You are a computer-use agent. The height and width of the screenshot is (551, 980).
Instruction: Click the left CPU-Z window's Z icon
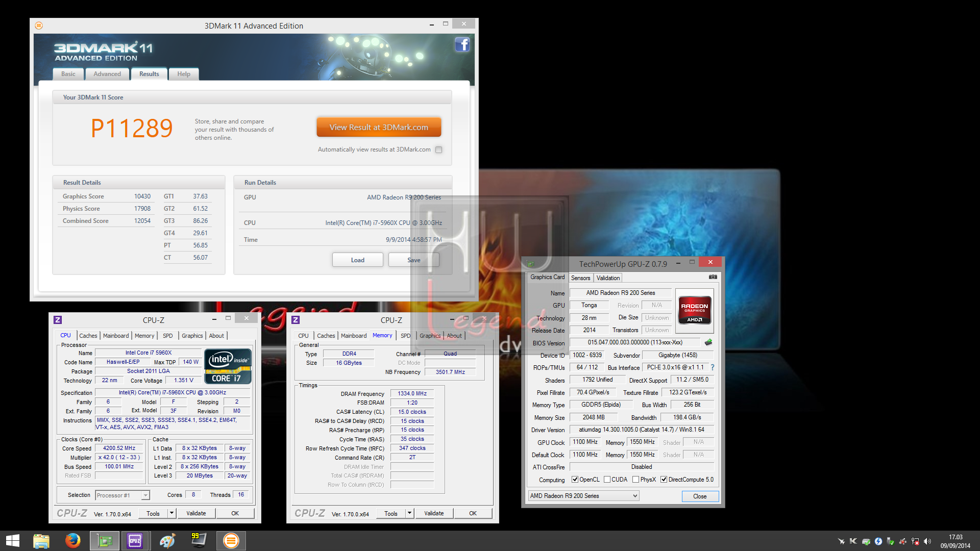pyautogui.click(x=58, y=320)
